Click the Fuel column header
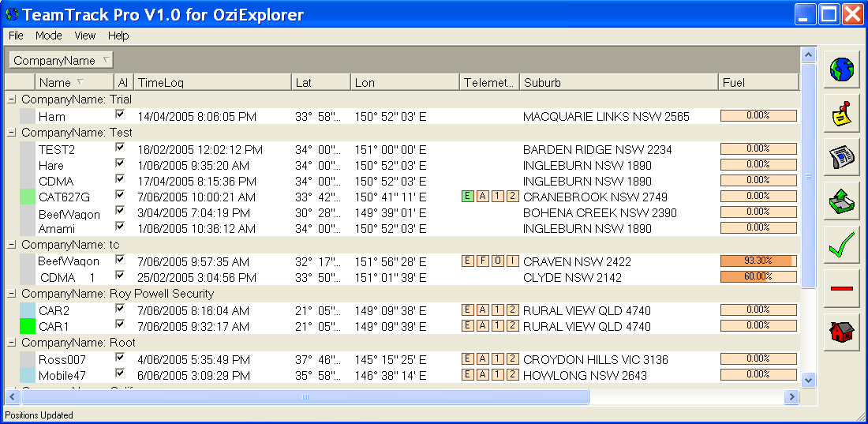The height and width of the screenshot is (424, 868). [x=759, y=83]
